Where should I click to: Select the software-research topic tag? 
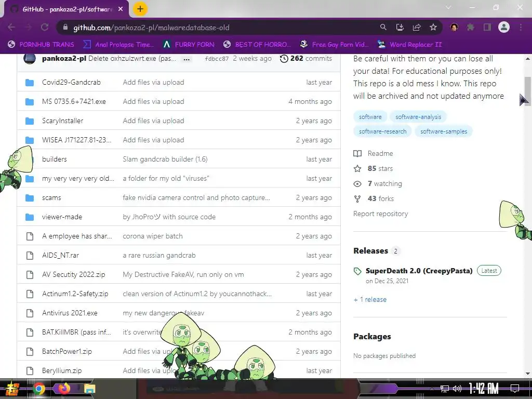point(382,131)
